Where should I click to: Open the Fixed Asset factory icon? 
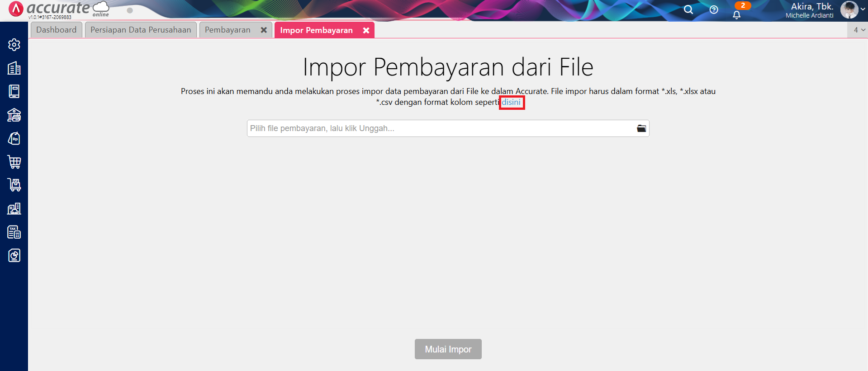tap(14, 208)
